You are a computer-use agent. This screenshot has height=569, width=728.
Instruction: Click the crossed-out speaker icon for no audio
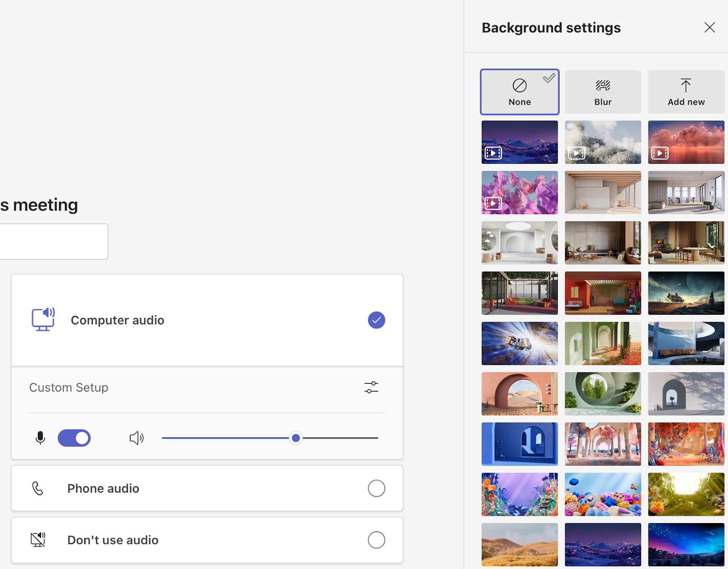pos(38,539)
